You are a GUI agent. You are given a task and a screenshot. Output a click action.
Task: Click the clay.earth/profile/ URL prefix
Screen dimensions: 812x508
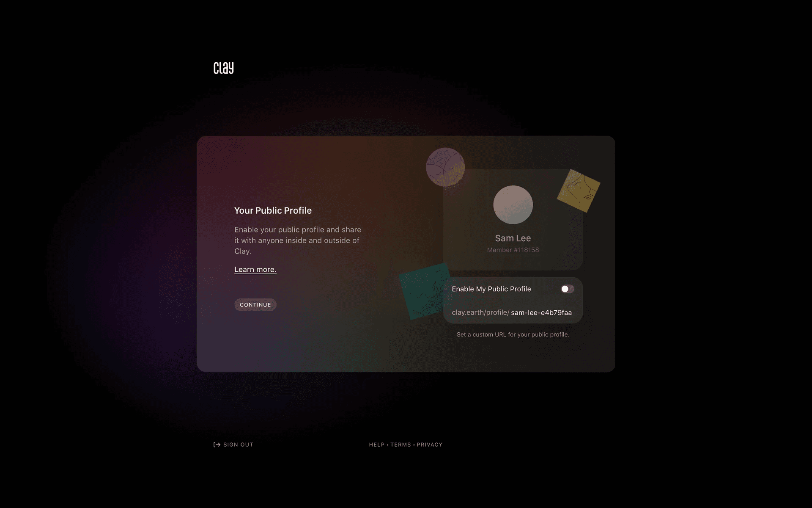click(x=480, y=312)
